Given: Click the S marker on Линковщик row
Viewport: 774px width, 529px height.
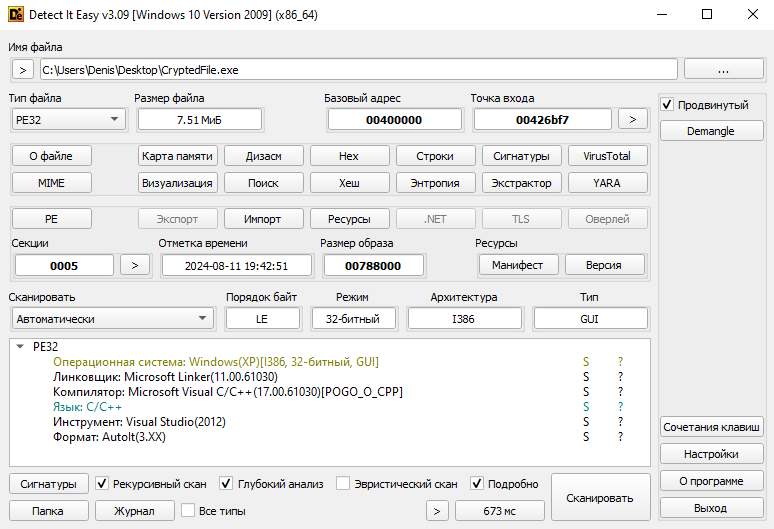Looking at the screenshot, I should [586, 377].
